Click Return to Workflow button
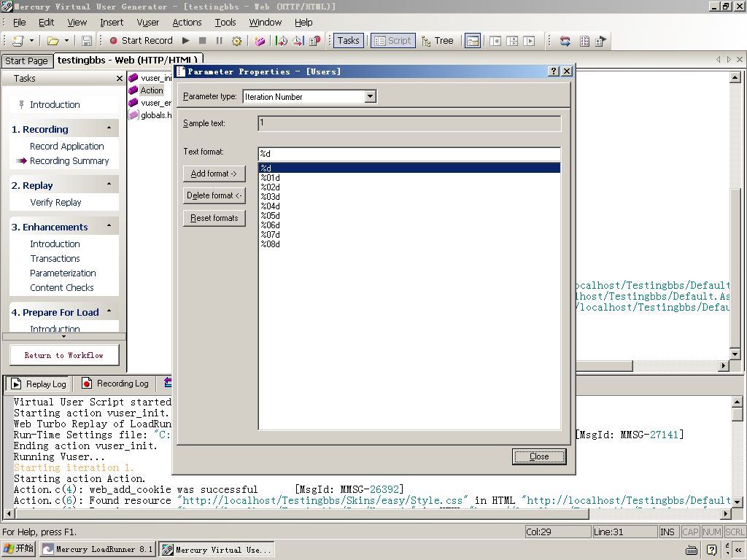Image resolution: width=747 pixels, height=560 pixels. [x=64, y=355]
